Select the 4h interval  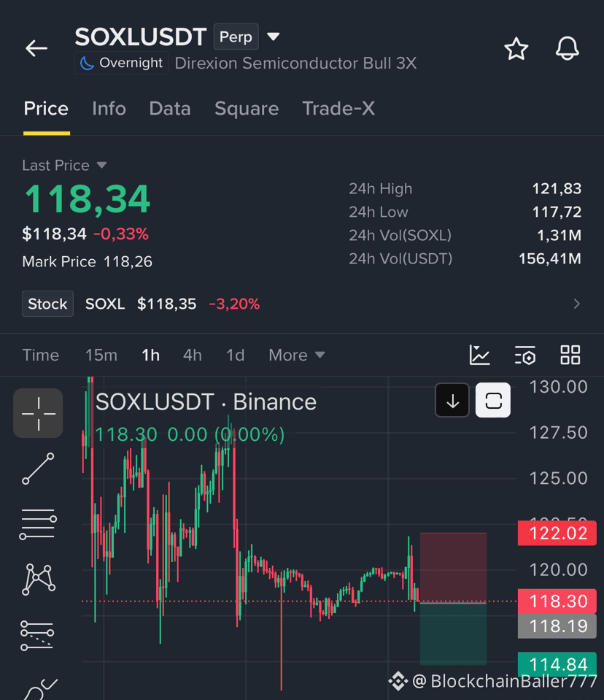point(193,355)
